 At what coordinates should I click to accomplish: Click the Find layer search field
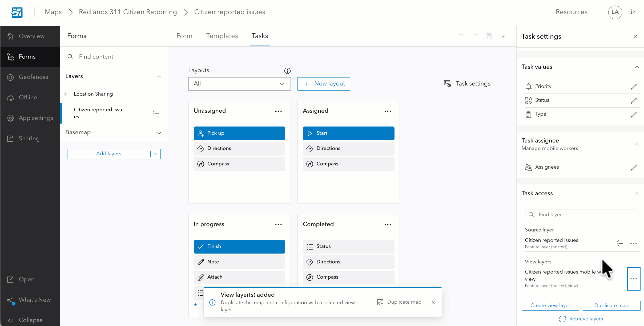click(x=581, y=215)
